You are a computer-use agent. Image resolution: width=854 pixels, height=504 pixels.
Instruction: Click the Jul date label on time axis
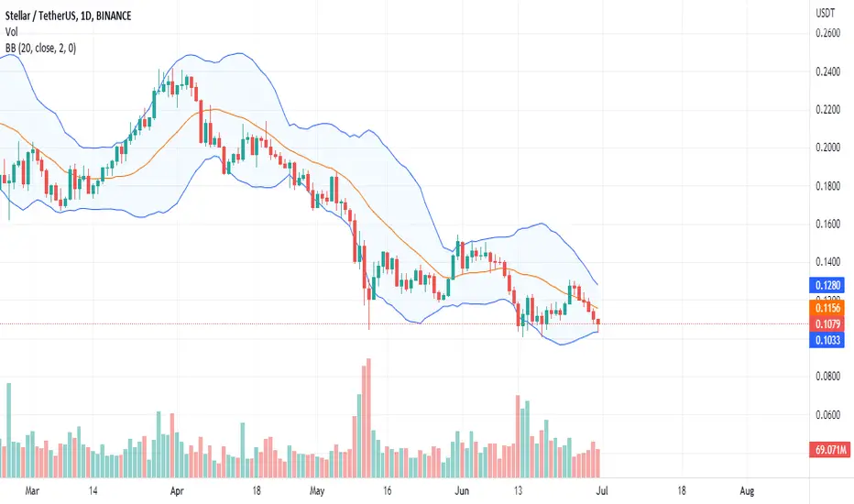[602, 491]
